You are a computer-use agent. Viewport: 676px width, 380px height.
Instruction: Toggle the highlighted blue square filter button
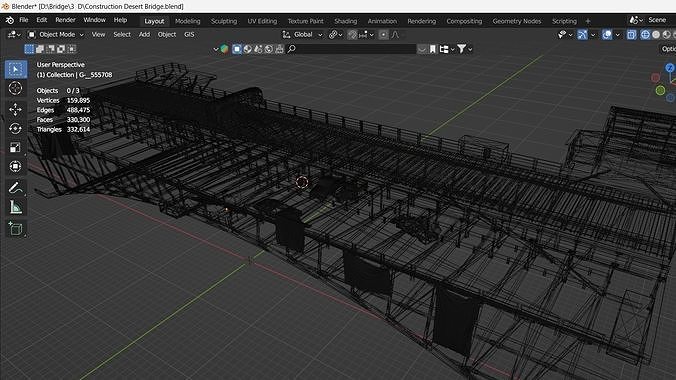click(x=237, y=49)
